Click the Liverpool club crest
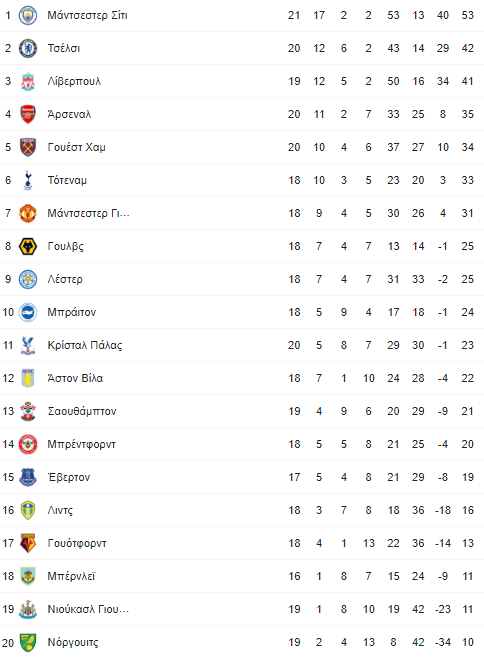The width and height of the screenshot is (484, 670). coord(28,81)
